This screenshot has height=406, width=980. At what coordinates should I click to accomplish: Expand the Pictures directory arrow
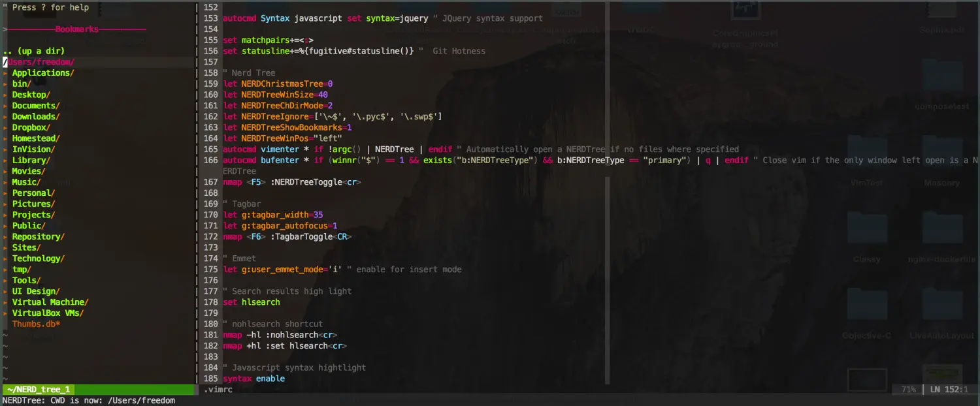5,204
